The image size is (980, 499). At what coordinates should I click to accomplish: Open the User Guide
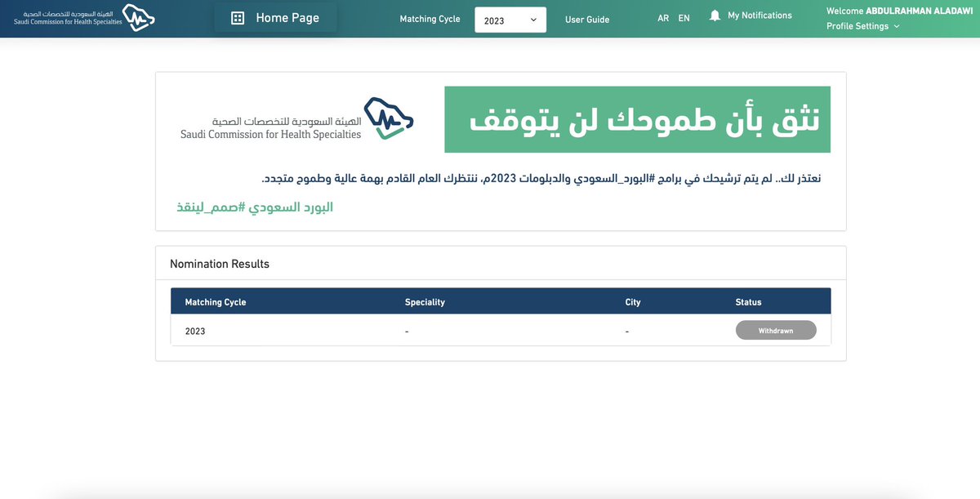587,19
